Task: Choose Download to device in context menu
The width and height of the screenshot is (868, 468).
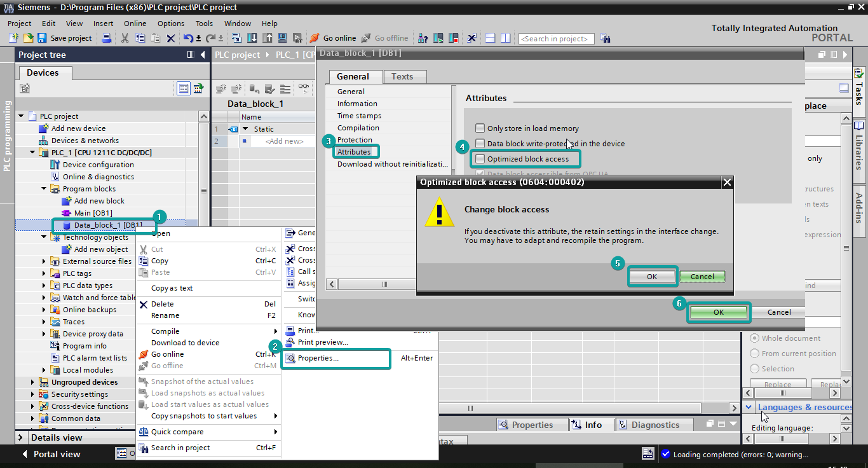Action: point(209,343)
